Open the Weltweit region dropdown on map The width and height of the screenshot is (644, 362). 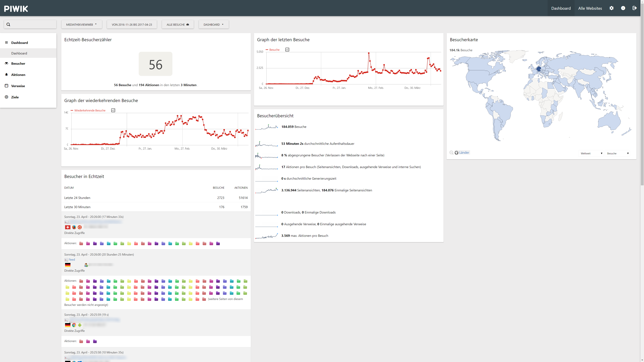pos(591,153)
